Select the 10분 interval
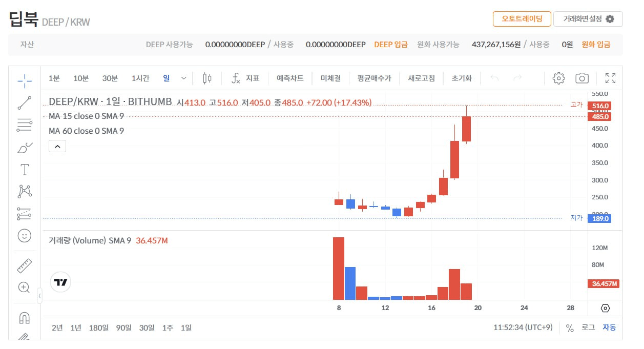Viewport: 644px width, 349px height. tap(81, 78)
